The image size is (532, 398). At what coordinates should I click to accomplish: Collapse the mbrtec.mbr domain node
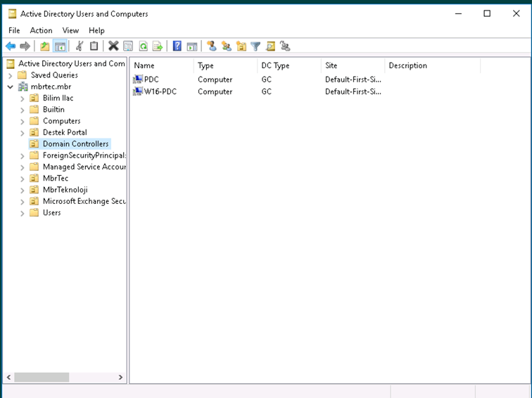11,86
